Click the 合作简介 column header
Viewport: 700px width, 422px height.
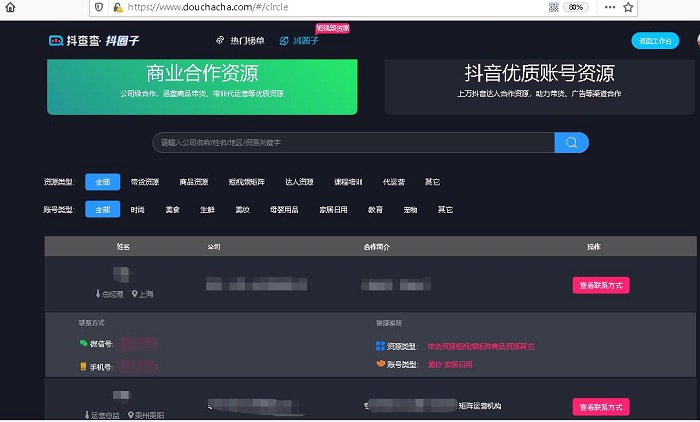point(376,247)
